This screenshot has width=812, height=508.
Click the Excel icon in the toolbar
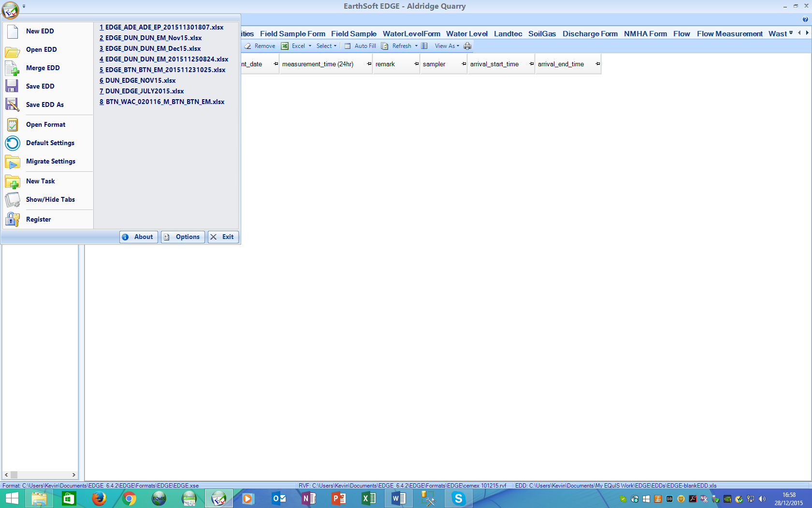[285, 46]
